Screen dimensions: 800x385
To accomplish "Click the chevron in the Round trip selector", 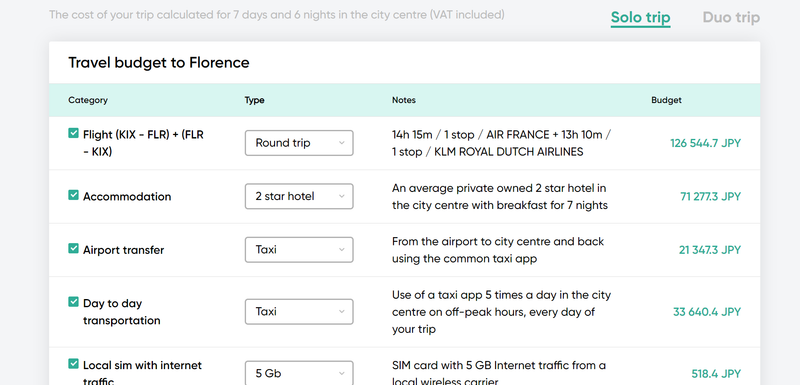I will 342,143.
